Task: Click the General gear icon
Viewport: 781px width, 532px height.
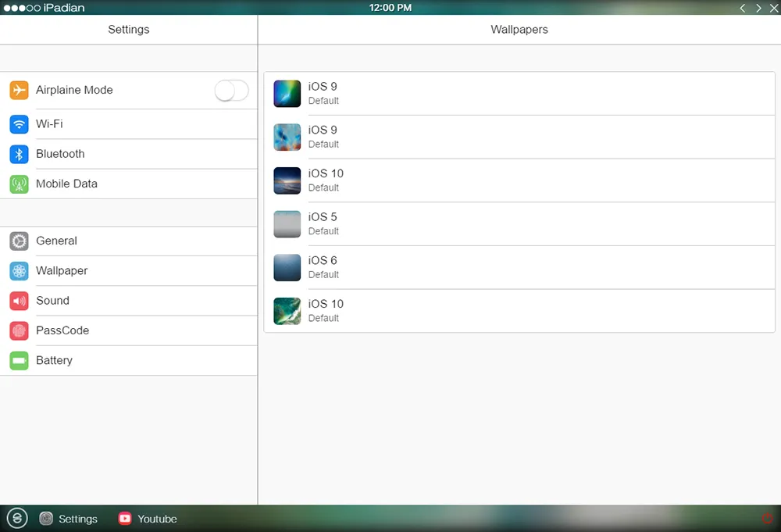Action: click(x=19, y=241)
